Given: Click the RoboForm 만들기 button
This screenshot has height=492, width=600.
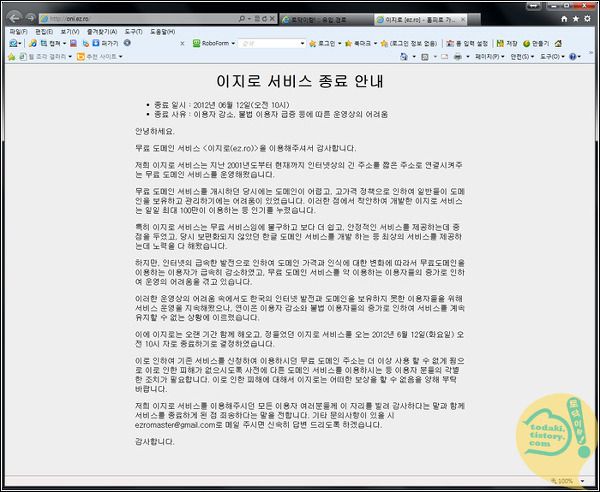Looking at the screenshot, I should click(536, 44).
